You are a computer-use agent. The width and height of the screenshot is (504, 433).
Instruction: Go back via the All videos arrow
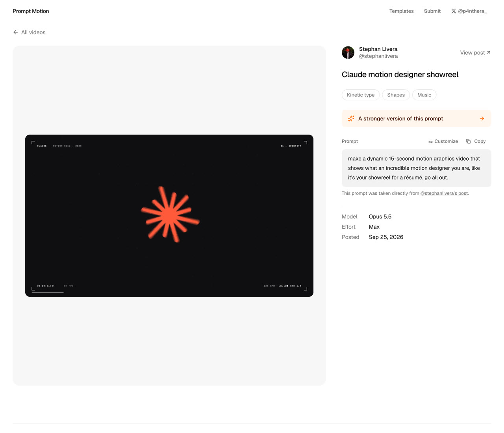(x=16, y=32)
